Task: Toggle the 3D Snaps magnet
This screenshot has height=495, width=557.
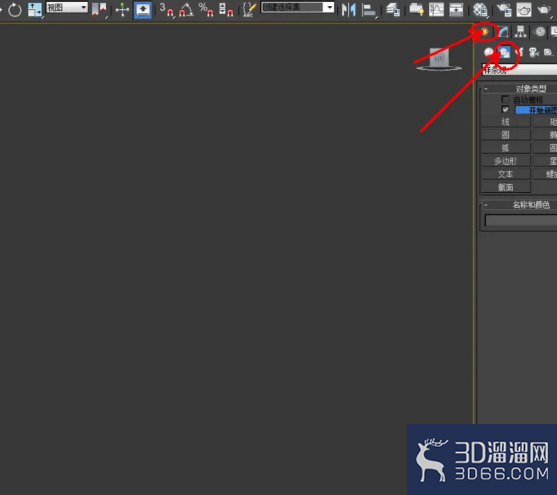Action: click(167, 10)
